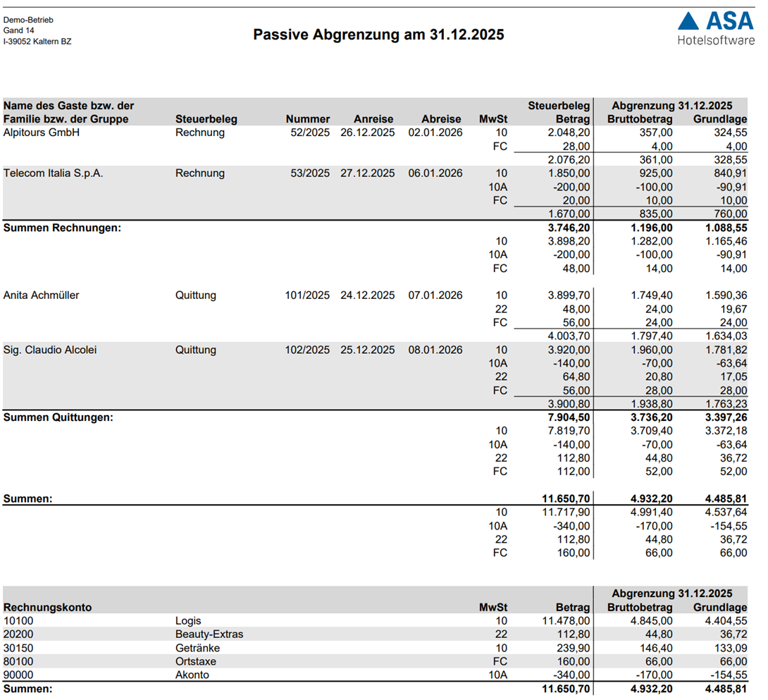Click the Ortstaxe account label
The width and height of the screenshot is (768, 700).
pyautogui.click(x=196, y=661)
